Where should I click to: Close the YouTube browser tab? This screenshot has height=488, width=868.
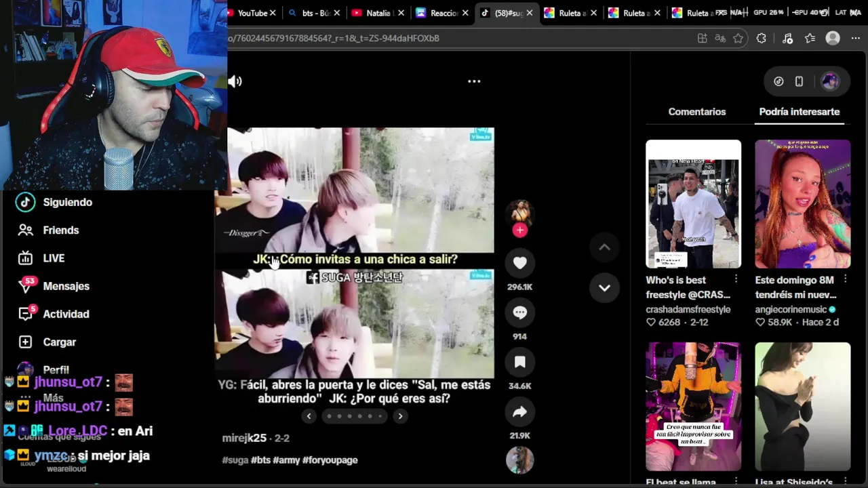tap(273, 13)
